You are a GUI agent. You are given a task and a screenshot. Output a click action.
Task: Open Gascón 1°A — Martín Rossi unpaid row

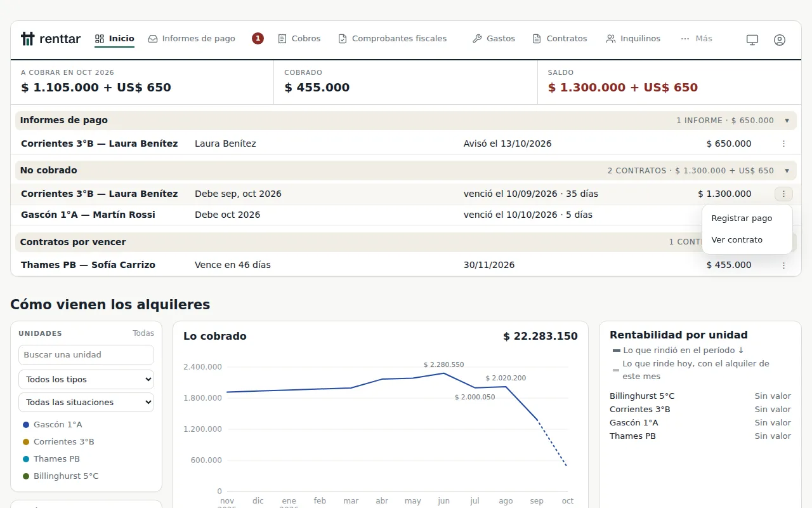pyautogui.click(x=406, y=215)
